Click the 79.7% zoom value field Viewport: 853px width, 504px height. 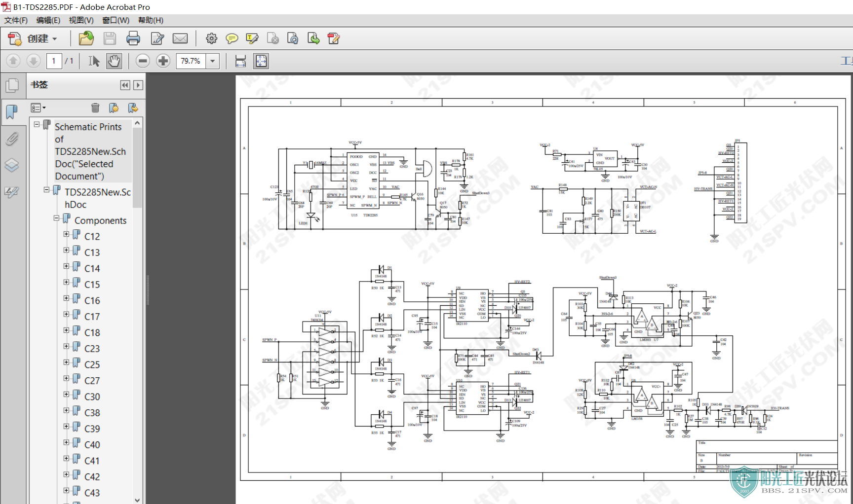pyautogui.click(x=191, y=61)
